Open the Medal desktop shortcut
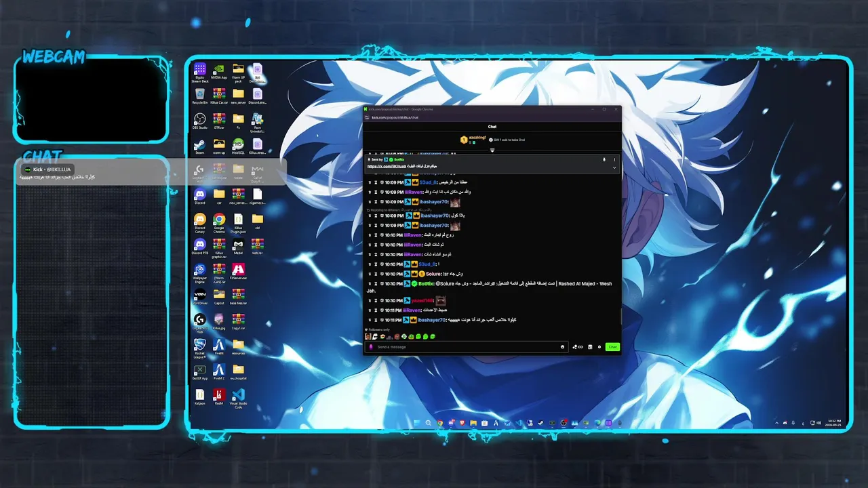 pos(238,247)
